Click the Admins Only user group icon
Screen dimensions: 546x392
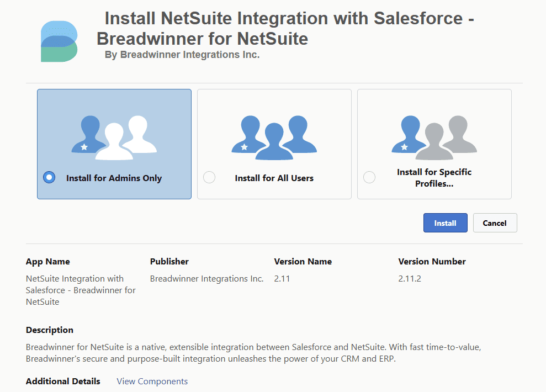(114, 138)
